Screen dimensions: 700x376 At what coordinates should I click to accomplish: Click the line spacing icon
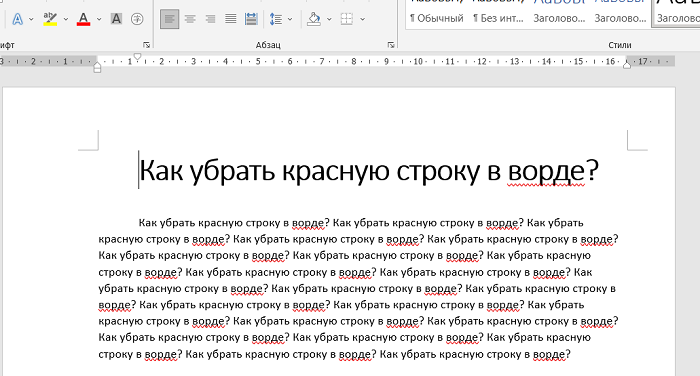coord(276,19)
